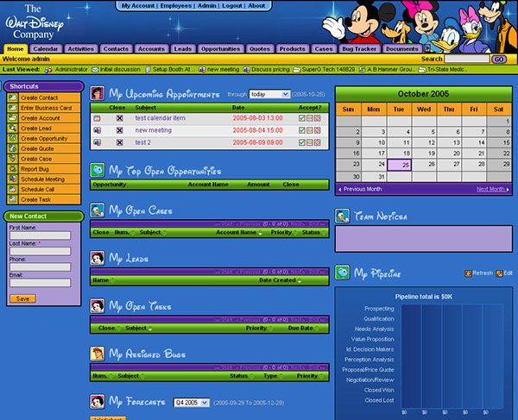Click the Create Opportunity shortcut icon

[x=13, y=138]
